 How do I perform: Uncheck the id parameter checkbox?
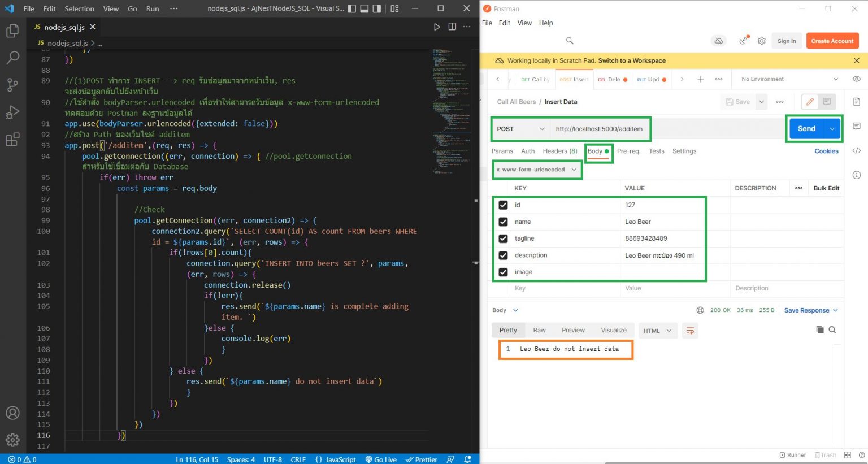coord(503,205)
